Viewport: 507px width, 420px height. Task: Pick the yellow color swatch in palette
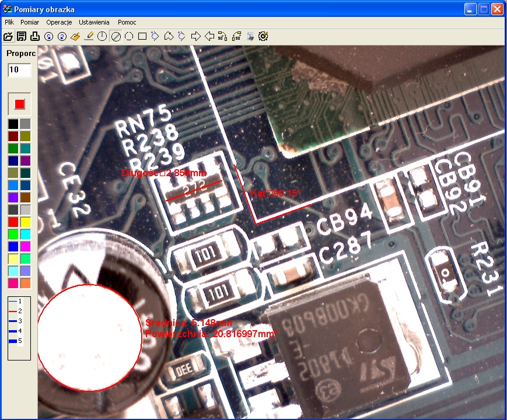(25, 222)
